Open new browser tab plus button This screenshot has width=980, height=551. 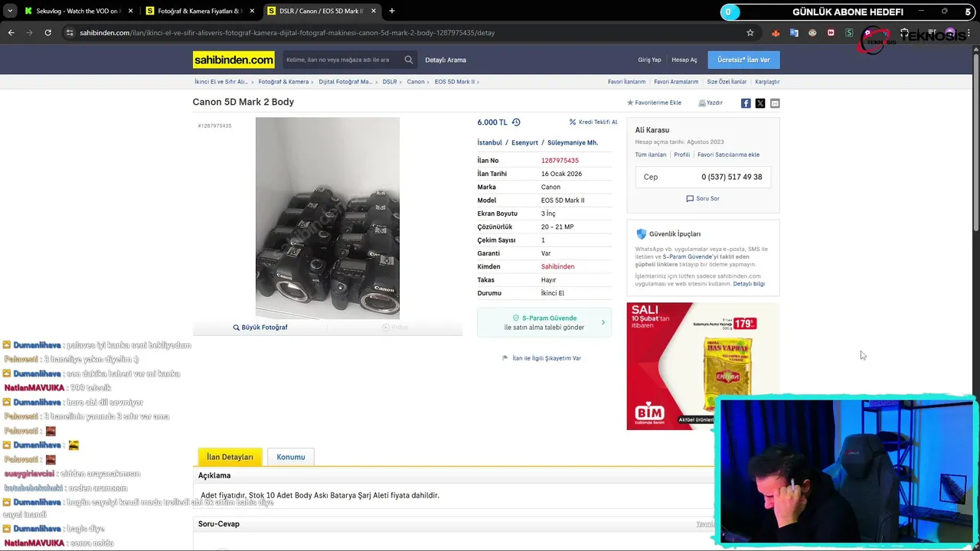(392, 11)
